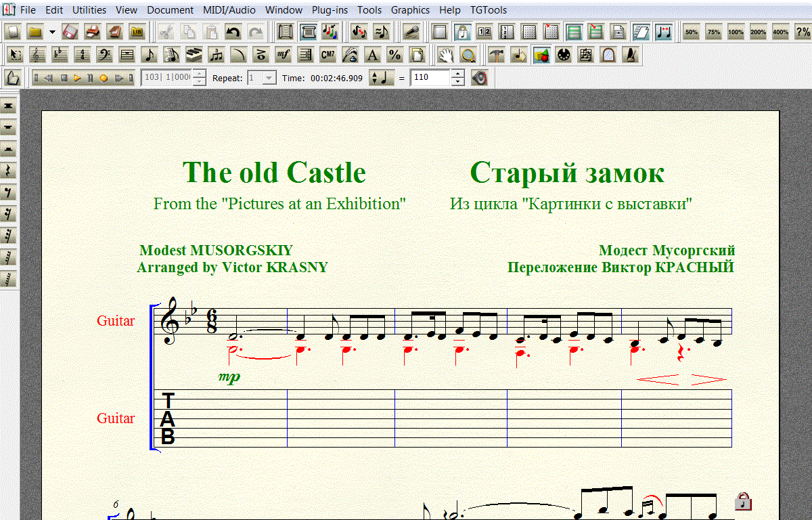Set zoom to 75%

[714, 32]
